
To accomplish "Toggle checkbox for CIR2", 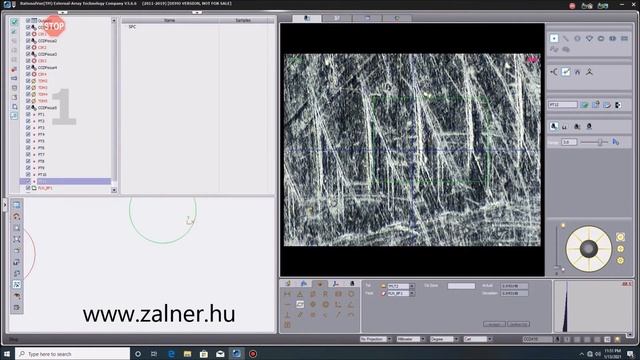I will (28, 47).
